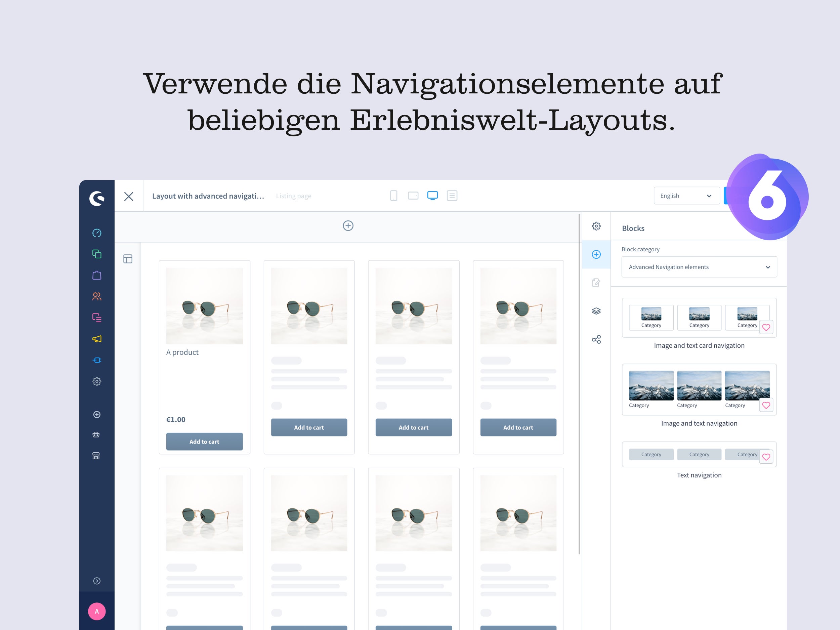Expand the Block category dropdown
The image size is (840, 630).
[x=699, y=267]
